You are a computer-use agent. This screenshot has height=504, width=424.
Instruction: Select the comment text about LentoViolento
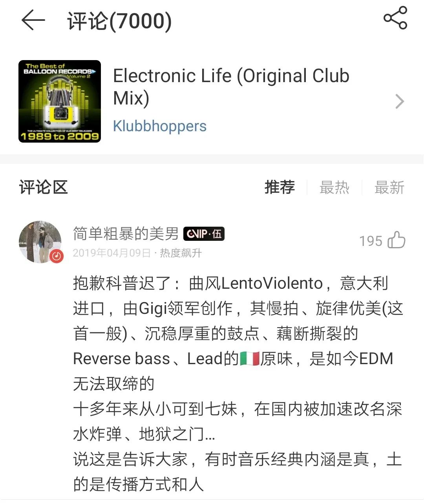(x=238, y=384)
